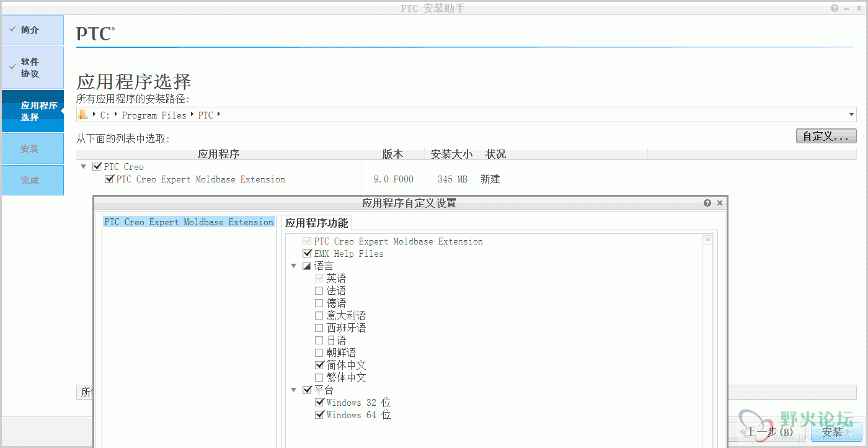
Task: Click the feature list scrollbar up arrow
Action: click(x=707, y=240)
